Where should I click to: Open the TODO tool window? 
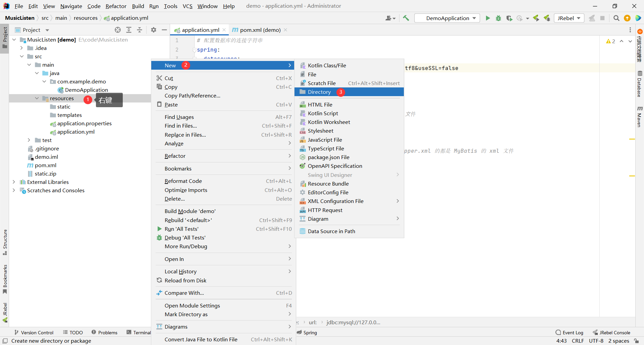point(73,332)
